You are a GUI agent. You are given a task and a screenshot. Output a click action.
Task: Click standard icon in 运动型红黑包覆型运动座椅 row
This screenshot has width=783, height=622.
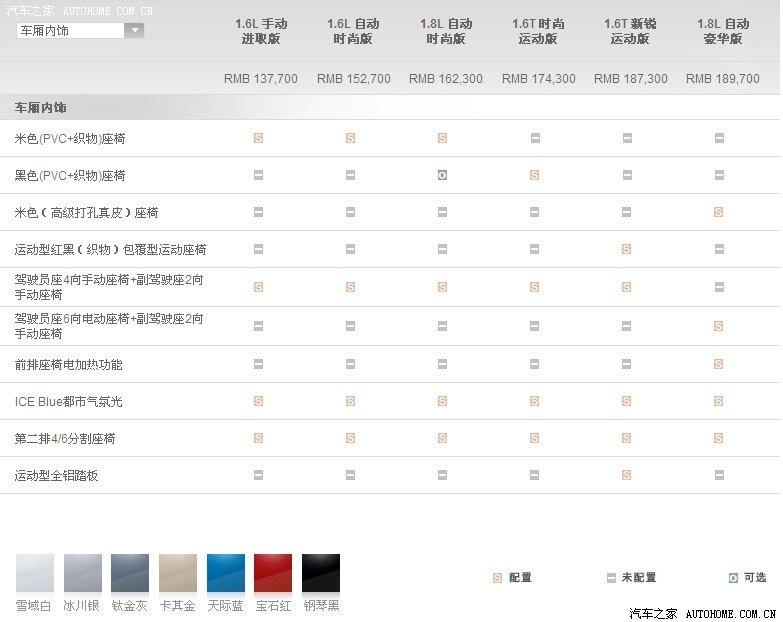coord(627,249)
